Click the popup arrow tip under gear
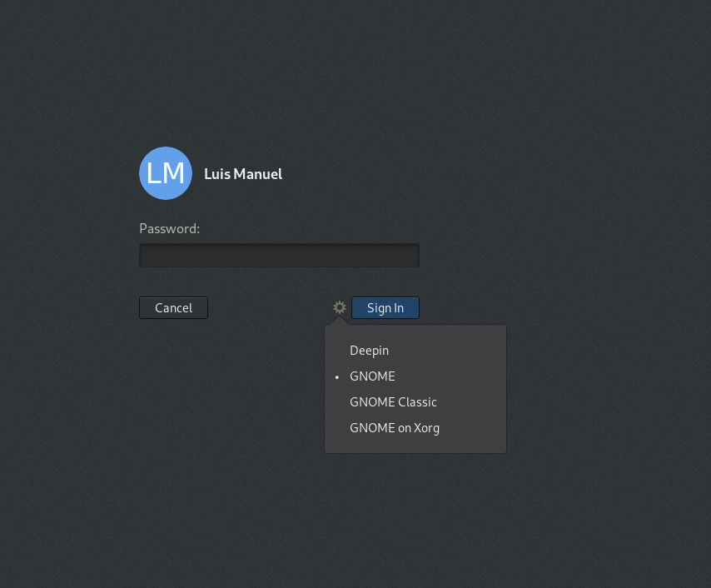The image size is (711, 588). click(x=339, y=321)
